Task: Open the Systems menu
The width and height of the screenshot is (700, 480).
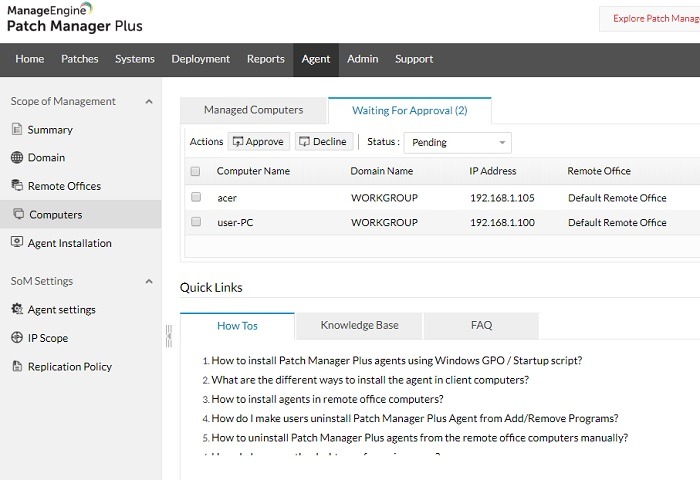Action: point(135,59)
